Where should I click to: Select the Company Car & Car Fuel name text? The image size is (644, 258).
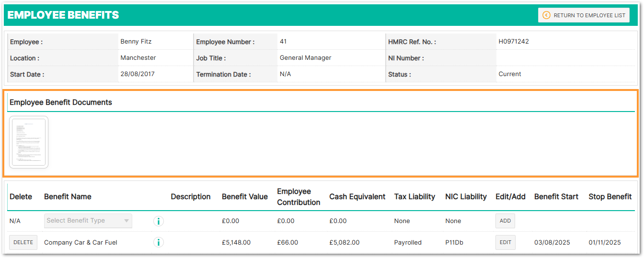(x=80, y=243)
